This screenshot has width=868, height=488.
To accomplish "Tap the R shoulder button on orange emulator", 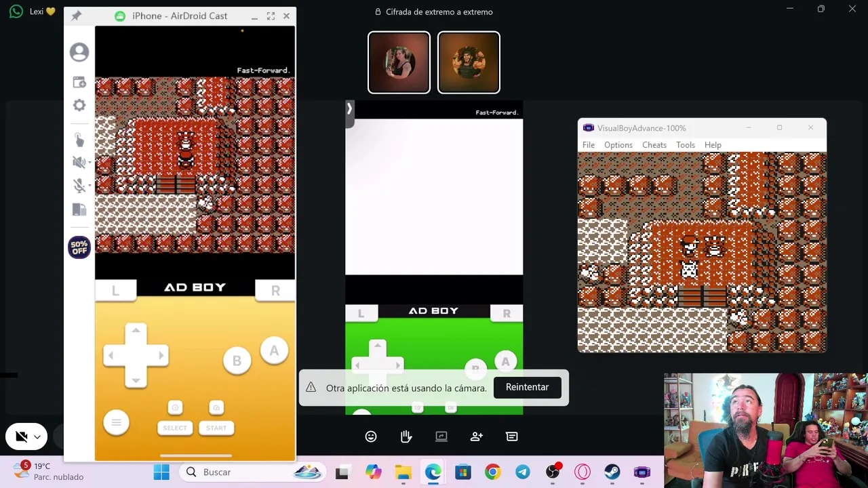I will [x=275, y=291].
